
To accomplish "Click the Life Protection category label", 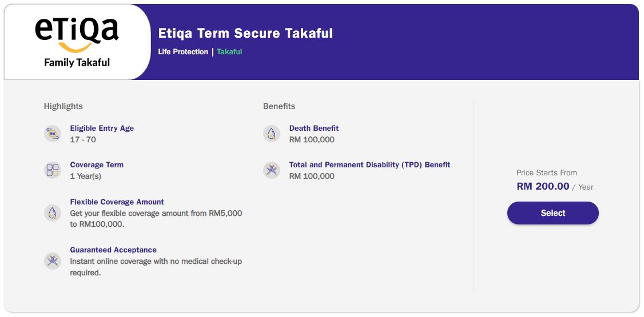I will [x=183, y=52].
